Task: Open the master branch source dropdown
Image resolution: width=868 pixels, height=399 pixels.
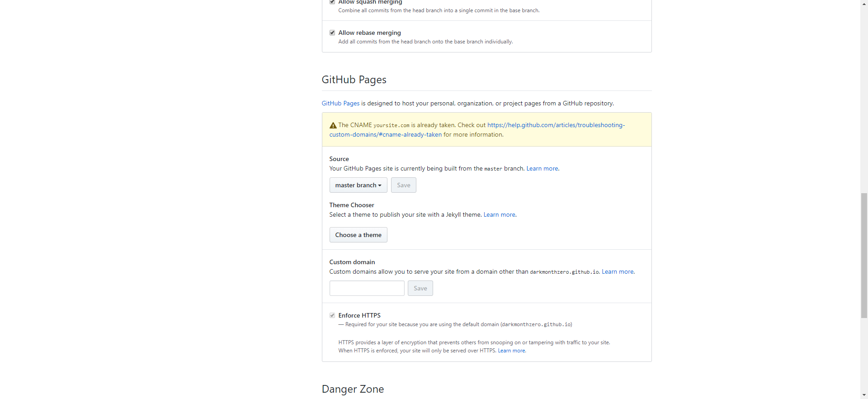Action: click(x=358, y=185)
